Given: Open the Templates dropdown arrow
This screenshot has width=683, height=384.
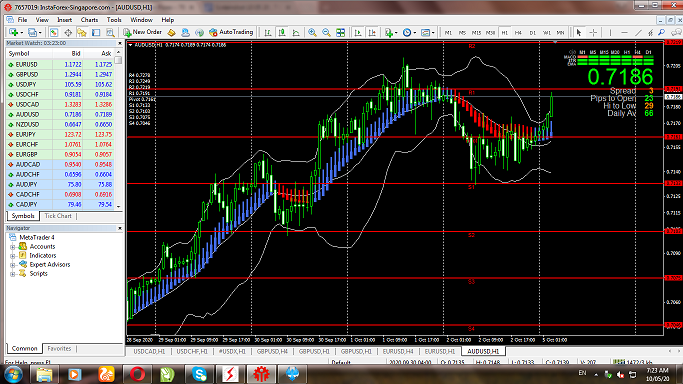Looking at the screenshot, I should (433, 33).
